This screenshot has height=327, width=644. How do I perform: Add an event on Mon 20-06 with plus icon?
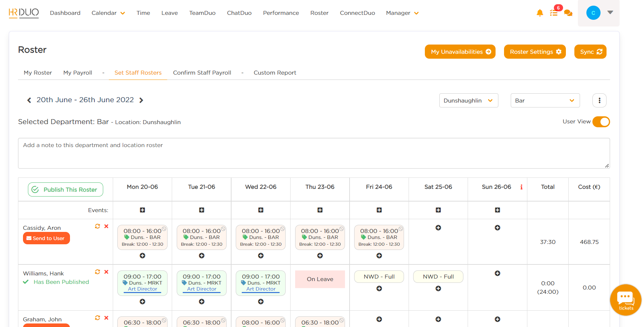(142, 210)
